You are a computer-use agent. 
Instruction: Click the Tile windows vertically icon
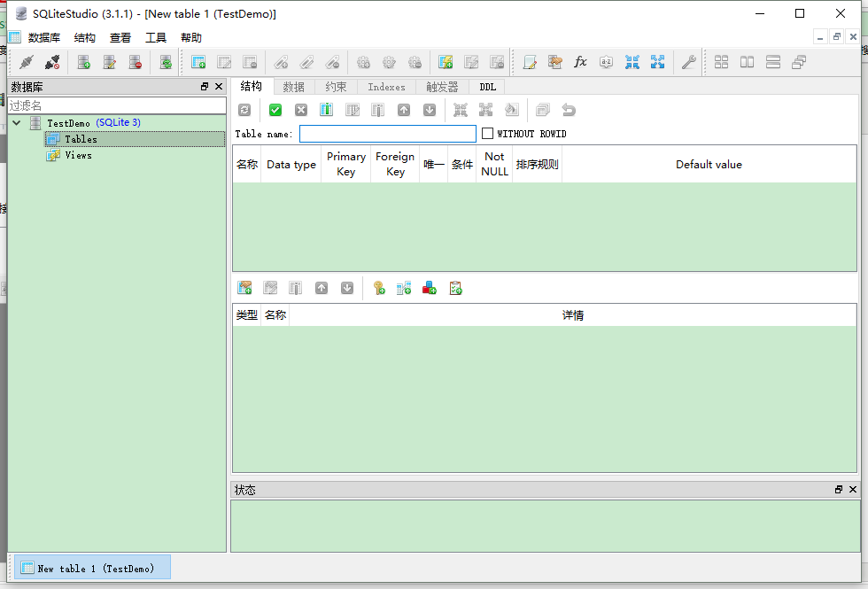point(773,62)
